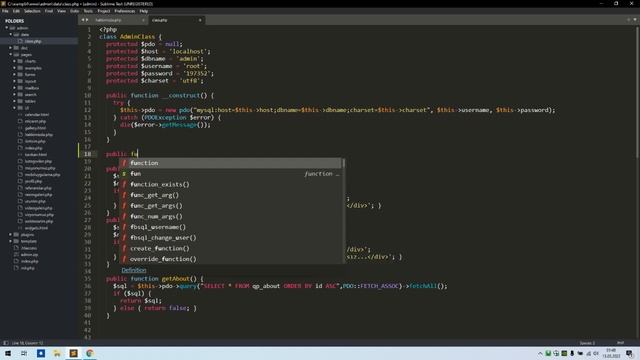Click line number 18 in the gutter
640x360 pixels.
[87, 154]
